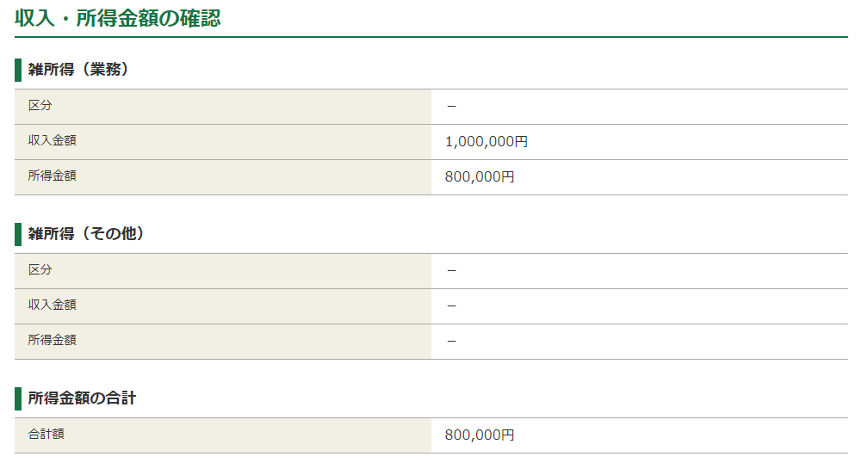Image resolution: width=868 pixels, height=469 pixels.
Task: Click the 区分 label under 雑所得（業務）
Action: [x=40, y=106]
